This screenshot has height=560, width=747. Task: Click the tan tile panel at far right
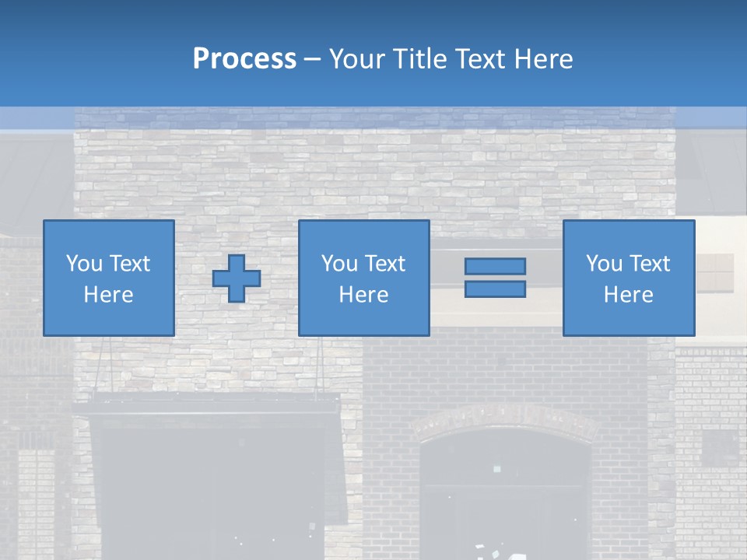click(x=714, y=272)
